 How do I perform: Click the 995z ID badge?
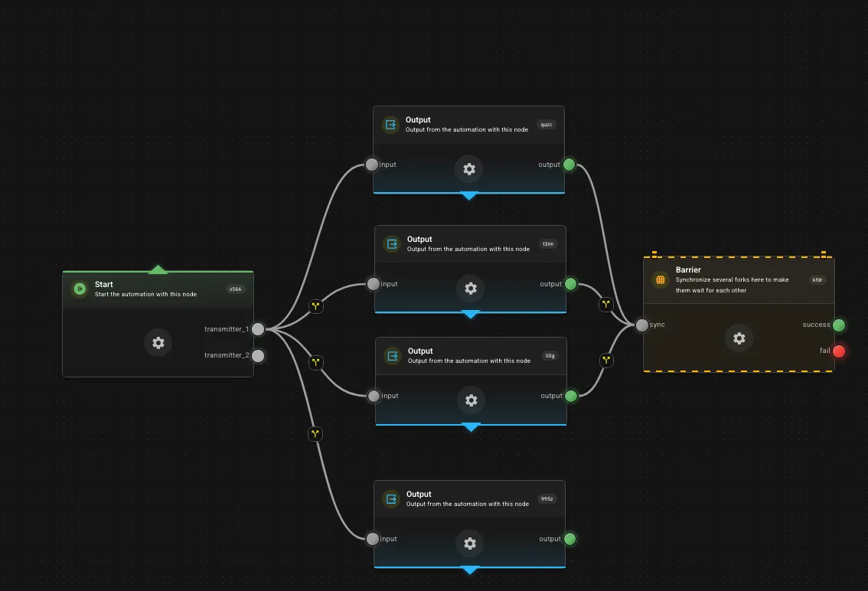point(547,499)
